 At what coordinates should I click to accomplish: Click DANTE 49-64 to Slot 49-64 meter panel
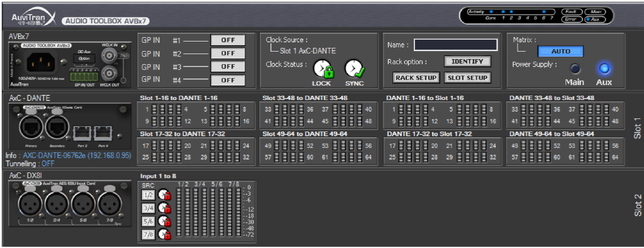click(x=565, y=152)
